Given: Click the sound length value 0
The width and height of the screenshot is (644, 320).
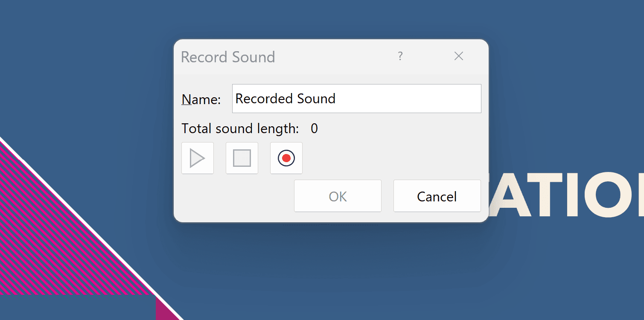Looking at the screenshot, I should point(314,128).
